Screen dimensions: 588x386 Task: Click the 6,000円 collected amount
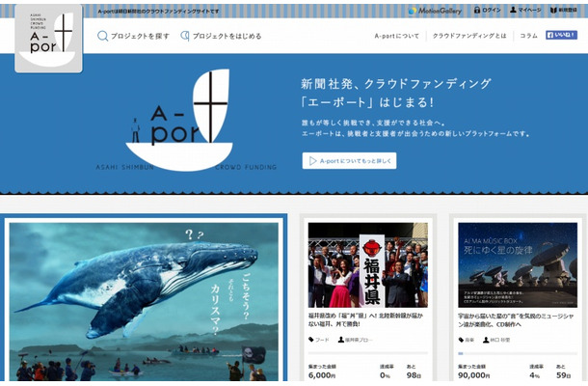coord(322,375)
